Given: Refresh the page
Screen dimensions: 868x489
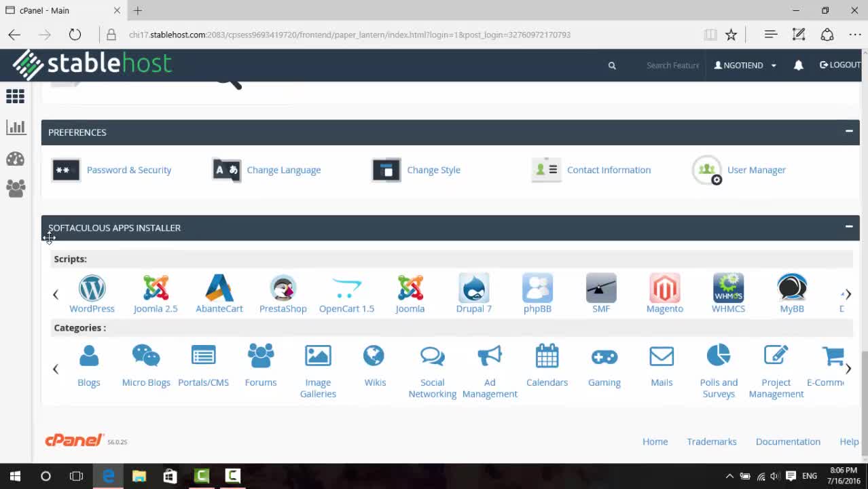Looking at the screenshot, I should 75,35.
